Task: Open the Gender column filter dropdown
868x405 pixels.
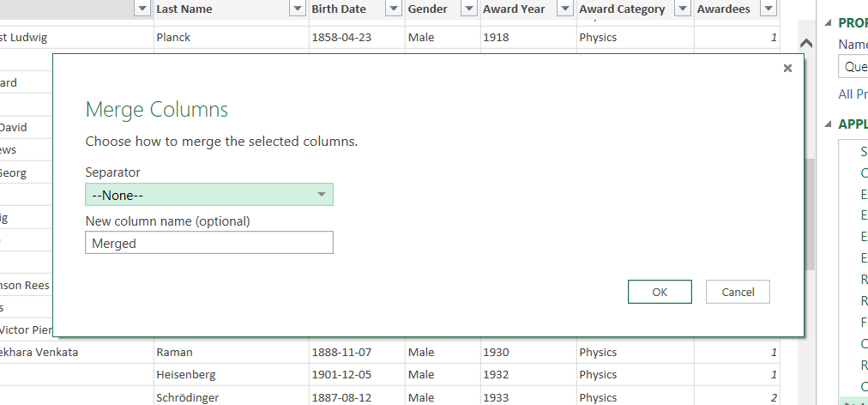Action: pos(468,9)
